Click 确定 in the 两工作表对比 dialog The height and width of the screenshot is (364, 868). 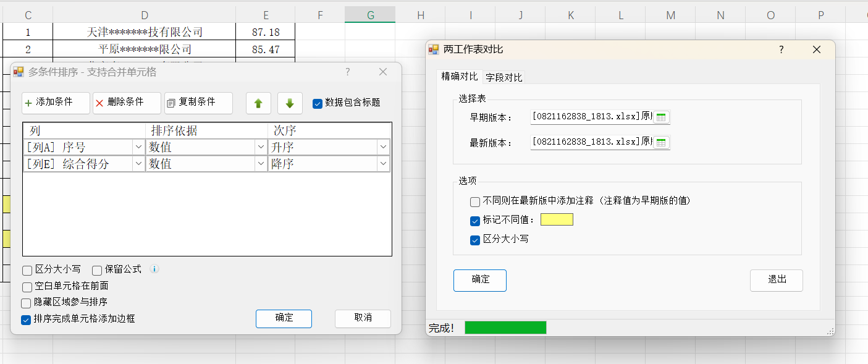[480, 280]
